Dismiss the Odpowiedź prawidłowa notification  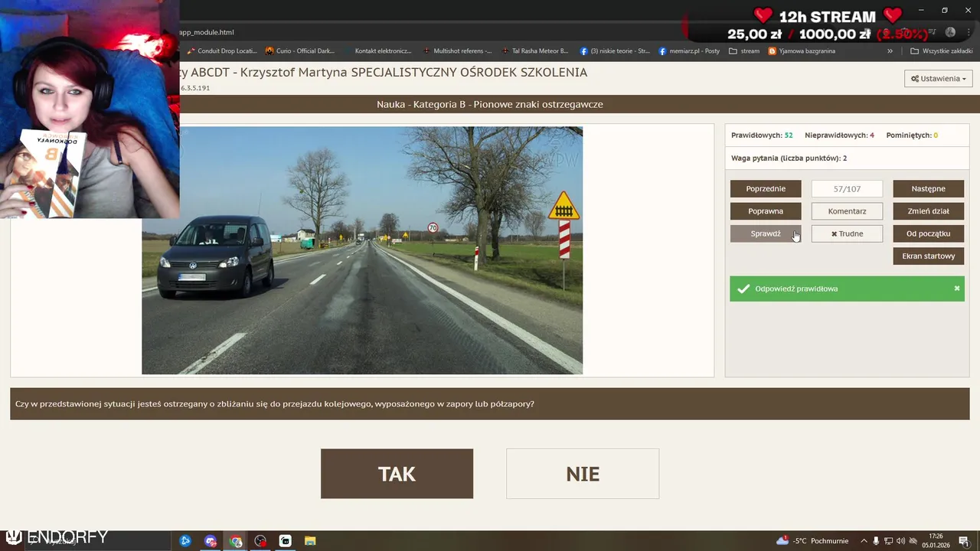pyautogui.click(x=956, y=289)
